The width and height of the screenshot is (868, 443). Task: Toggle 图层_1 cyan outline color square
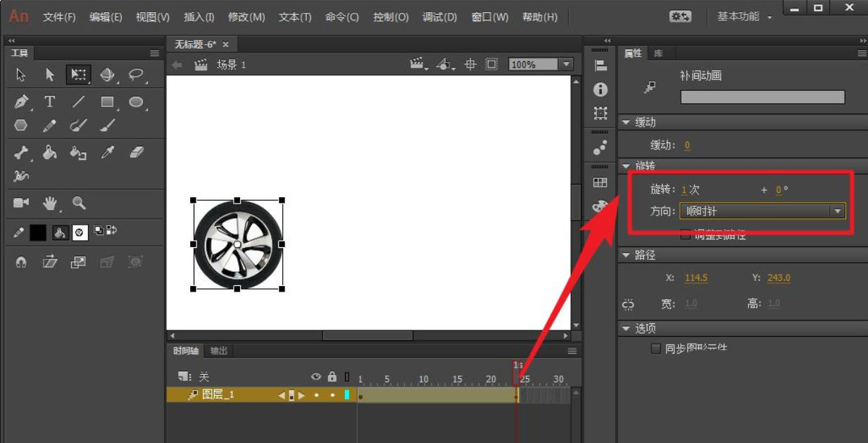tap(347, 395)
